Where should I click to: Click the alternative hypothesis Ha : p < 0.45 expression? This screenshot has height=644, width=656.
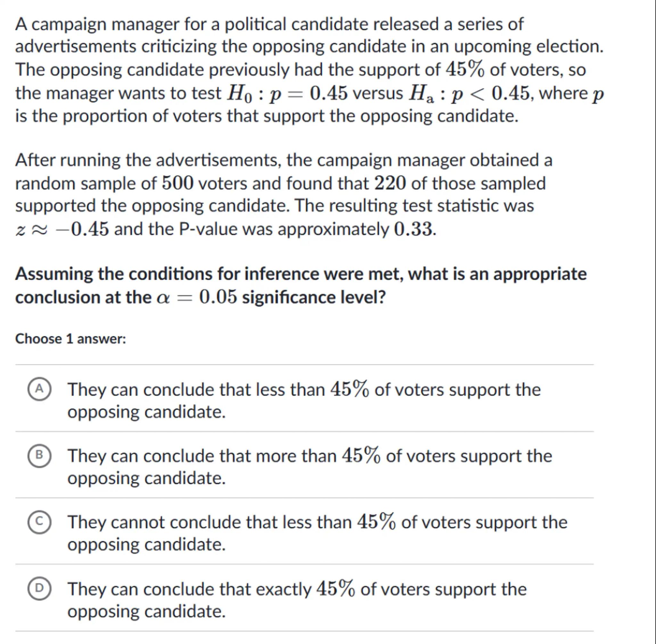[x=469, y=93]
